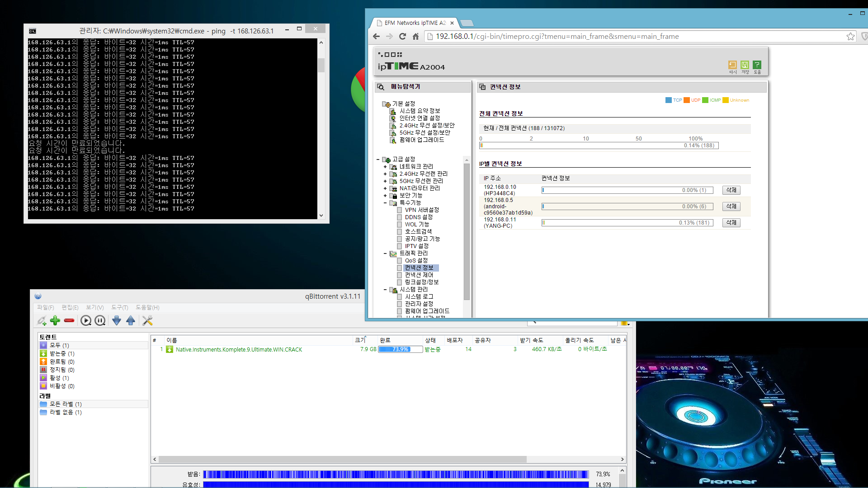Open 보기(V) menu in qBittorrent
The width and height of the screenshot is (868, 488).
pyautogui.click(x=95, y=307)
